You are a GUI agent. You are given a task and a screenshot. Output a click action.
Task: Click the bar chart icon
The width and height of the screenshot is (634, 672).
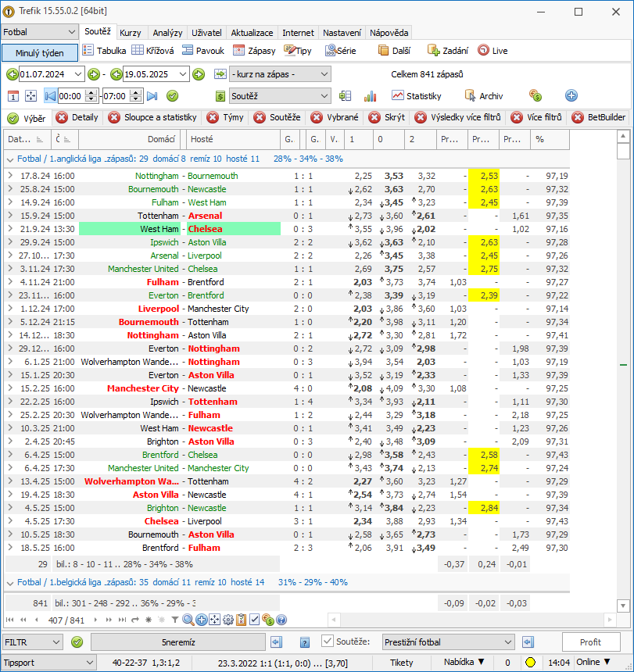click(370, 96)
